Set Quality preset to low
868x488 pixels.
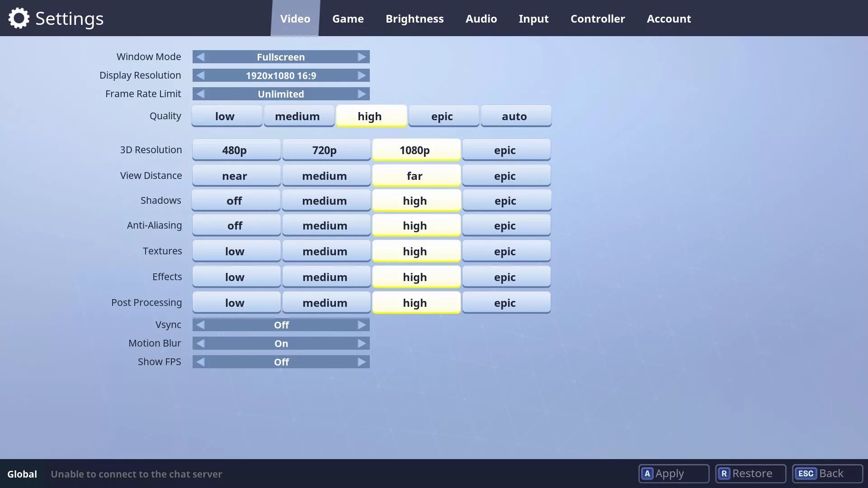pos(225,116)
